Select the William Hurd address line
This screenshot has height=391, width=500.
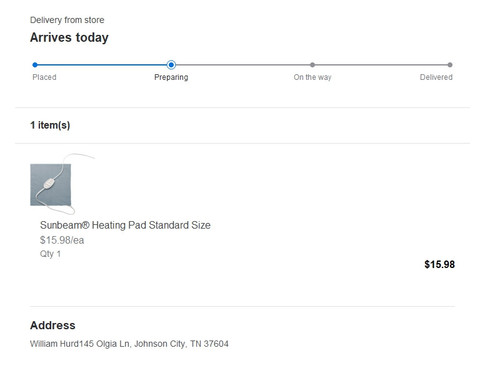point(129,344)
